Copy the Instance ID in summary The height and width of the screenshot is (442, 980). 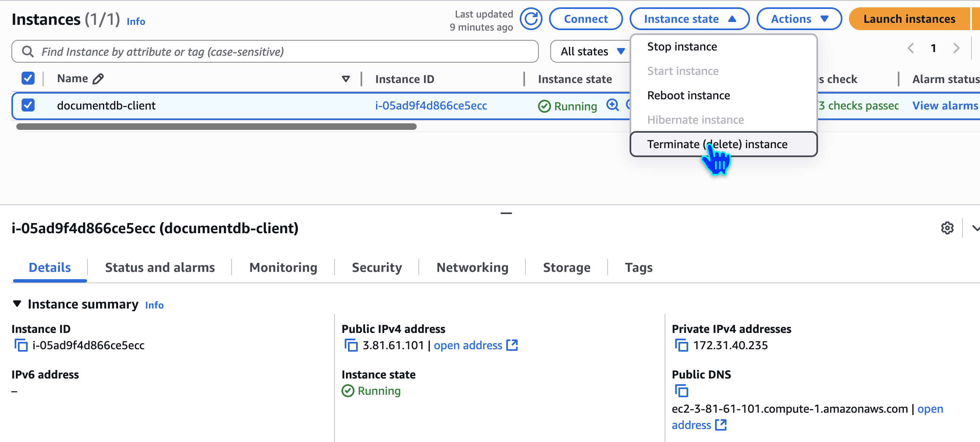(21, 345)
